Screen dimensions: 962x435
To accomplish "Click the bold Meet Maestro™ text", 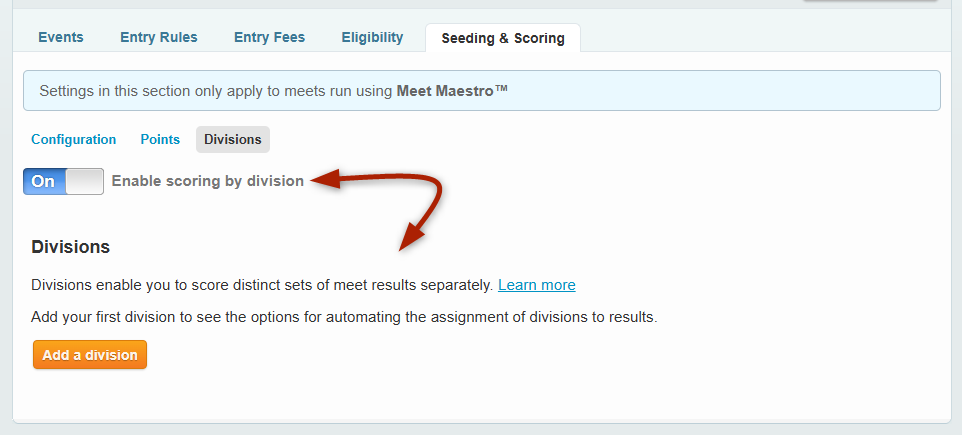I will 453,90.
